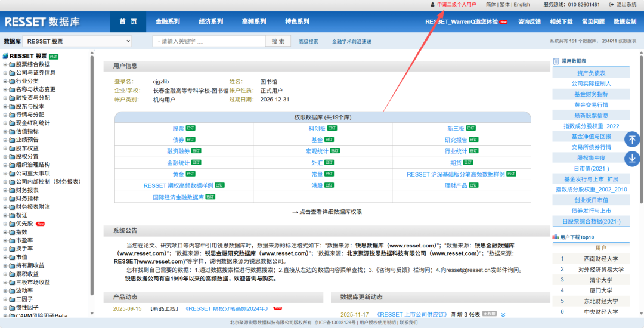644x328 pixels.
Task: Click the globe icon beside RESSET 股票
Action: tap(5, 56)
